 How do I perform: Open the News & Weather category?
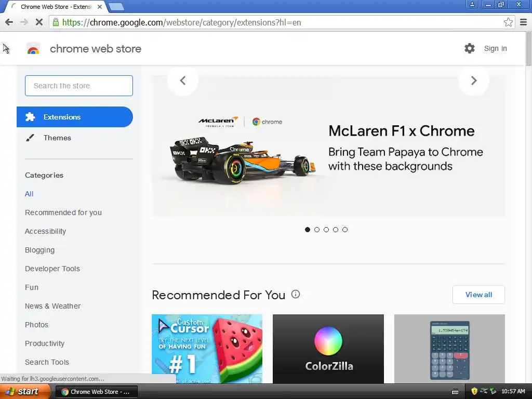[x=52, y=306]
